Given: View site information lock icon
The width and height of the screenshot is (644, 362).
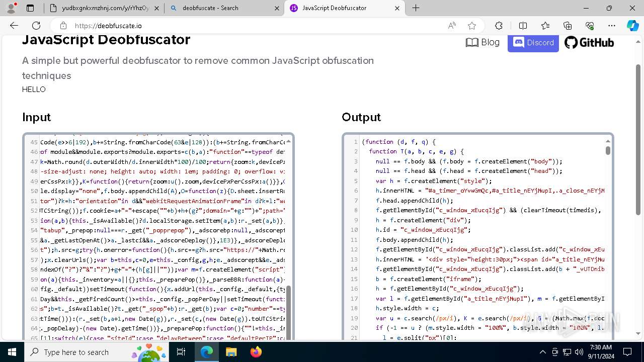Looking at the screenshot, I should tap(63, 26).
